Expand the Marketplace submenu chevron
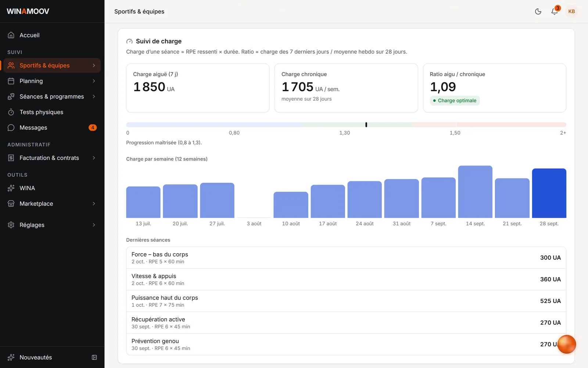588x368 pixels. click(x=94, y=204)
